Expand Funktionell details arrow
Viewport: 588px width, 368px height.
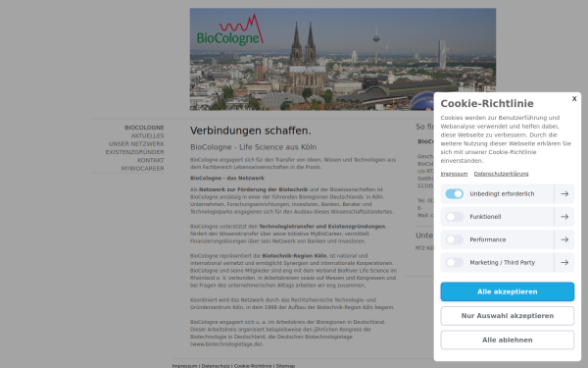[564, 217]
